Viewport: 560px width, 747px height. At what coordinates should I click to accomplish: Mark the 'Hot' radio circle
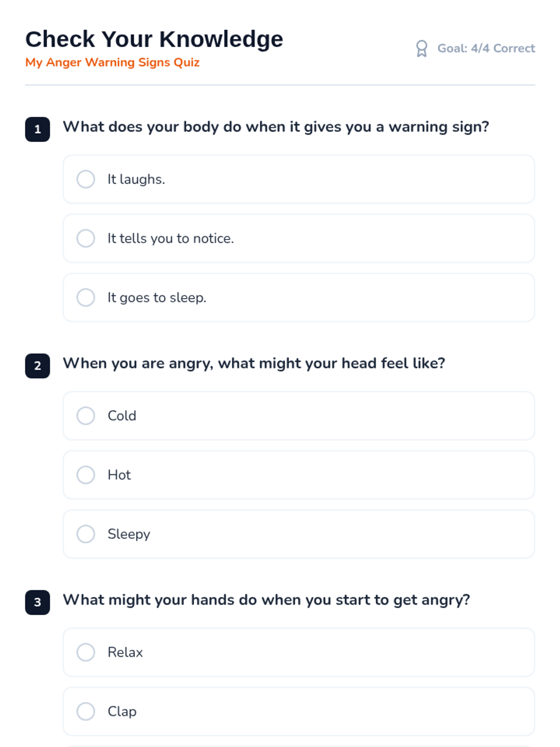(86, 475)
